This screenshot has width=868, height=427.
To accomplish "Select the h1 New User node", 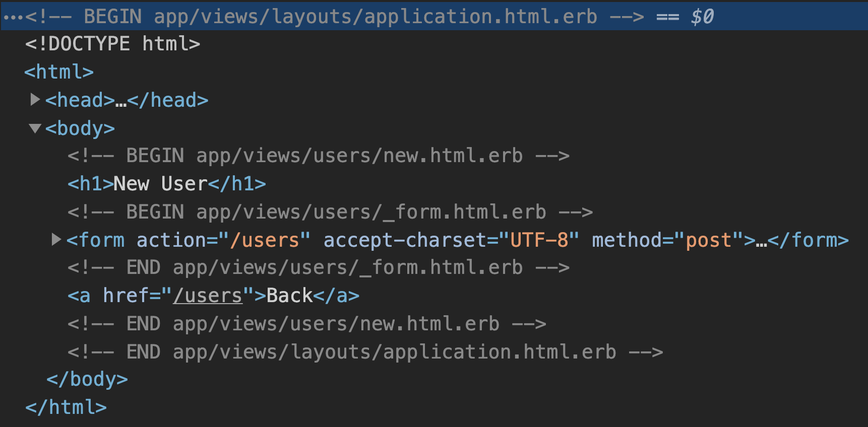I will click(x=166, y=184).
